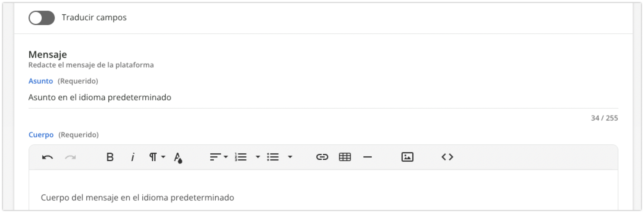Apply italic formatting to text
Screen dimensions: 644x213
pyautogui.click(x=133, y=157)
